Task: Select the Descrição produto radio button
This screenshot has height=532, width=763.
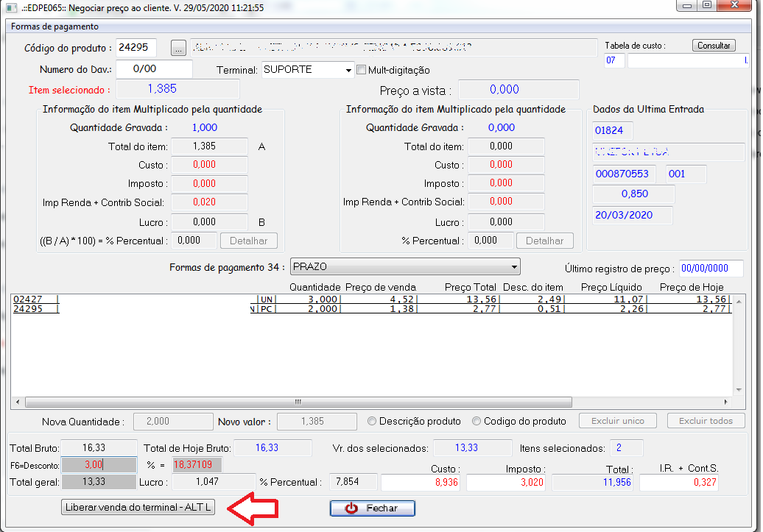Action: point(373,422)
